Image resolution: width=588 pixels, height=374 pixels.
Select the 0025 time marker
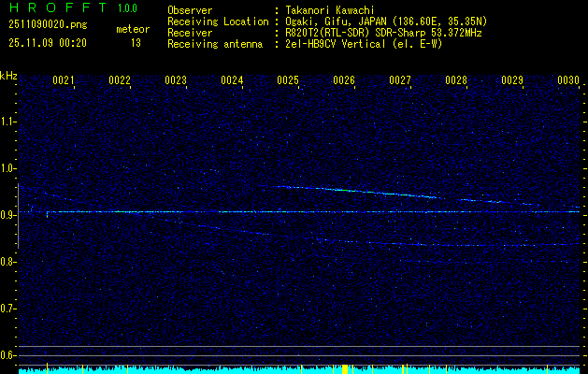[288, 80]
